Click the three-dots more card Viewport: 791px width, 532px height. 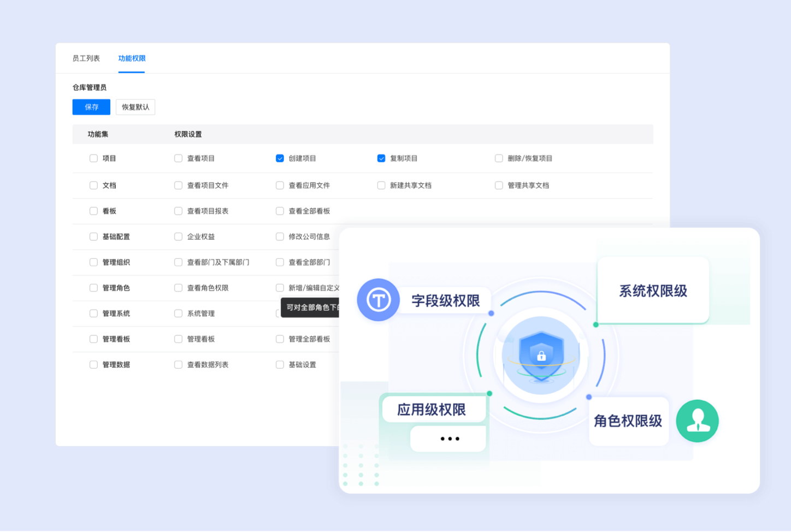(x=448, y=439)
